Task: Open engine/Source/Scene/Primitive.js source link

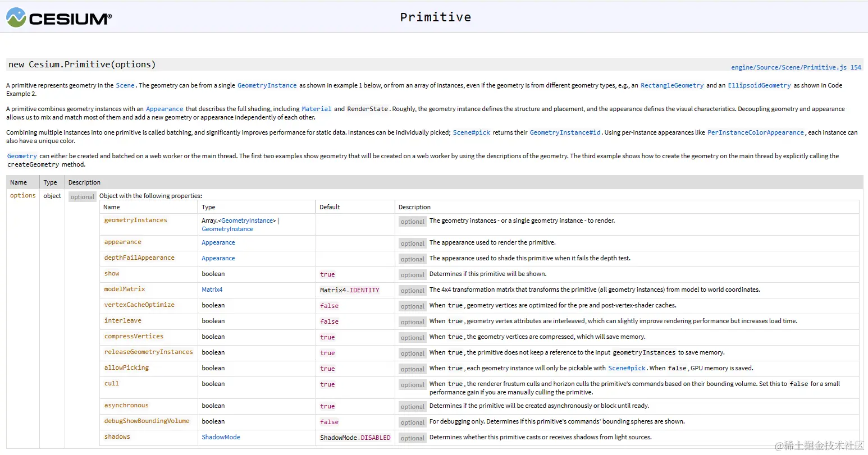Action: click(788, 67)
